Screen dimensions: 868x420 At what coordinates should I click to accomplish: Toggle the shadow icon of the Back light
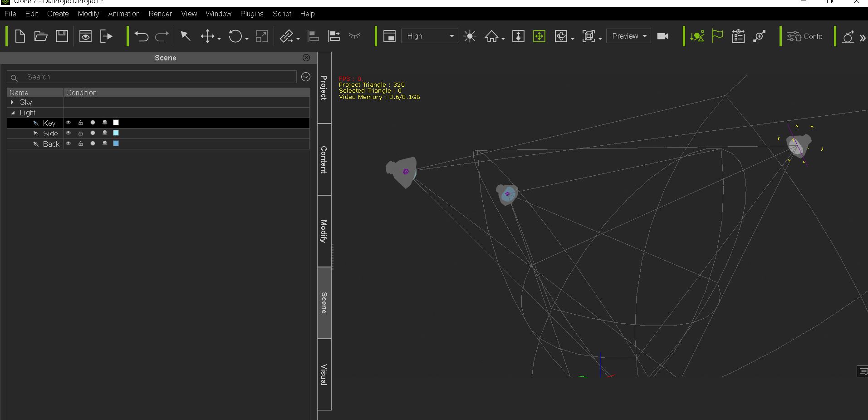105,143
